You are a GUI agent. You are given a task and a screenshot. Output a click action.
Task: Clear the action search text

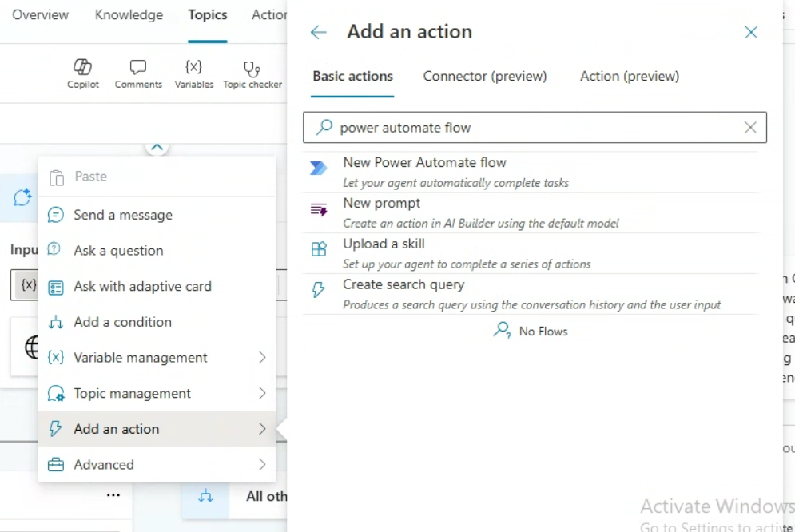(x=750, y=128)
